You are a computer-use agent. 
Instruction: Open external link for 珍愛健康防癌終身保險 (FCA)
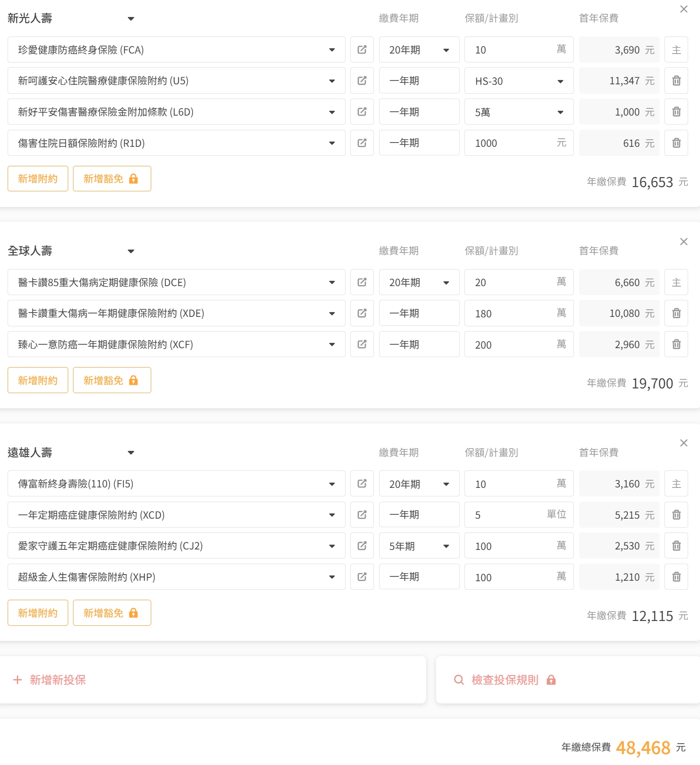(362, 50)
